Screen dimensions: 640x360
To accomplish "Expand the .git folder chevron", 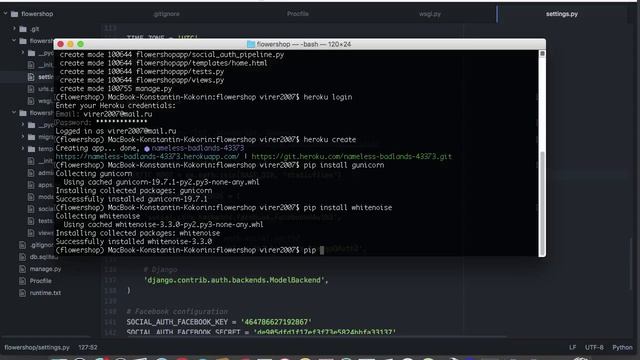I will tap(14, 29).
